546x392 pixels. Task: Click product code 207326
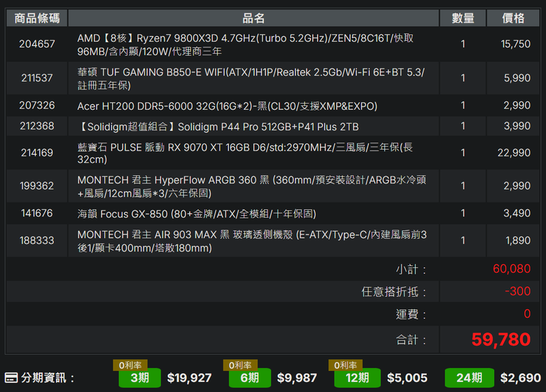pos(37,106)
